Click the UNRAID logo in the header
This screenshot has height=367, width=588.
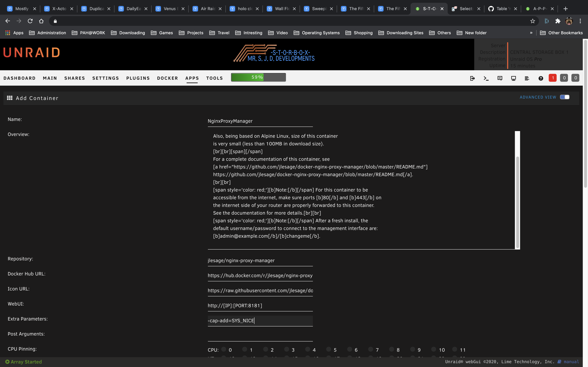click(31, 52)
